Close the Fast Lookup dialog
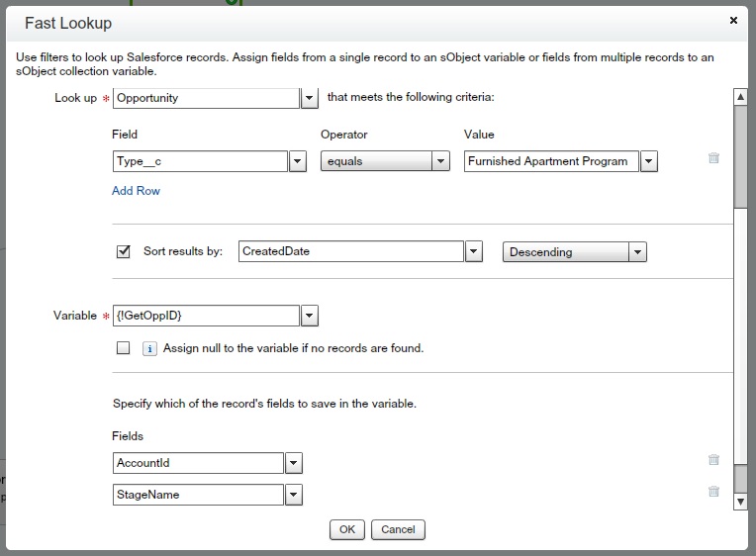The height and width of the screenshot is (556, 756). pyautogui.click(x=733, y=20)
